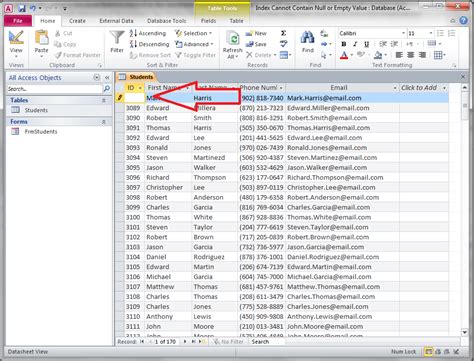
Task: Click the Refresh All icon
Action: [233, 38]
